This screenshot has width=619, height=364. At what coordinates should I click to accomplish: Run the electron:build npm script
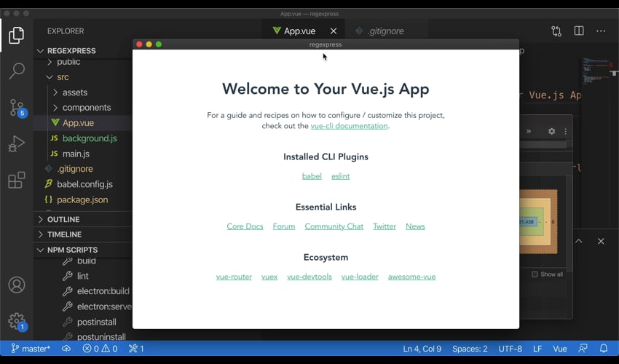[103, 291]
